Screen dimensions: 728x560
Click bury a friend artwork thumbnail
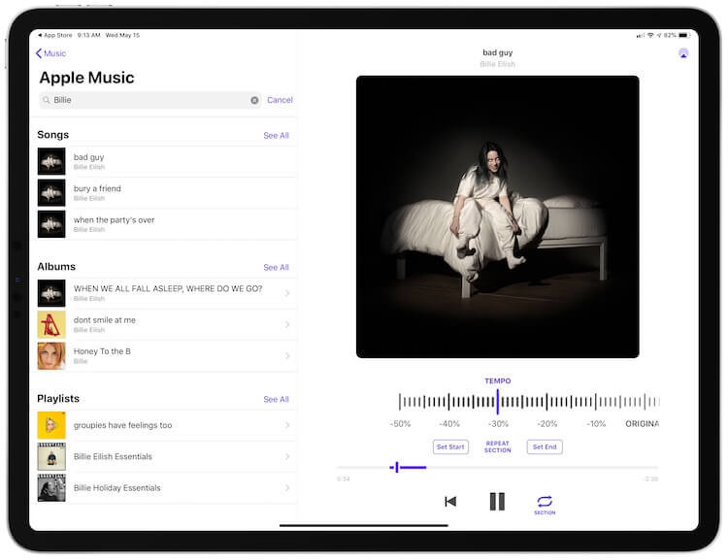point(51,193)
